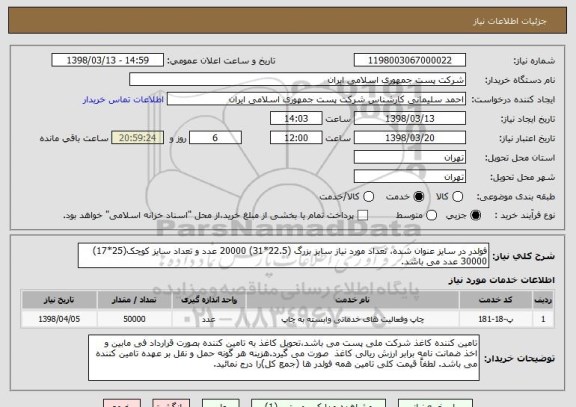Click the استان محل تحویل field
The height and width of the screenshot is (407, 576).
coord(410,158)
